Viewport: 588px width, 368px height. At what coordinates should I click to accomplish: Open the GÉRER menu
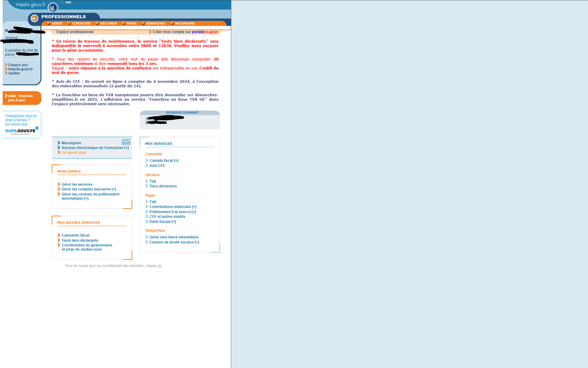pos(57,24)
